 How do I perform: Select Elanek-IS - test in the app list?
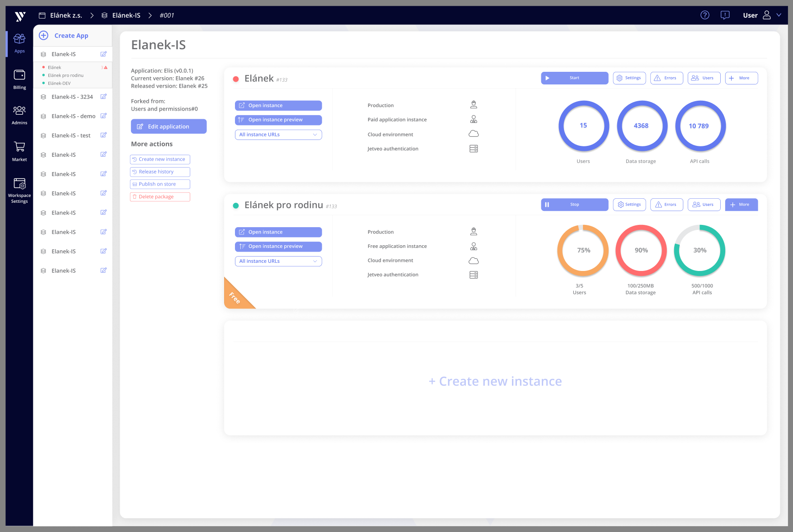point(71,135)
